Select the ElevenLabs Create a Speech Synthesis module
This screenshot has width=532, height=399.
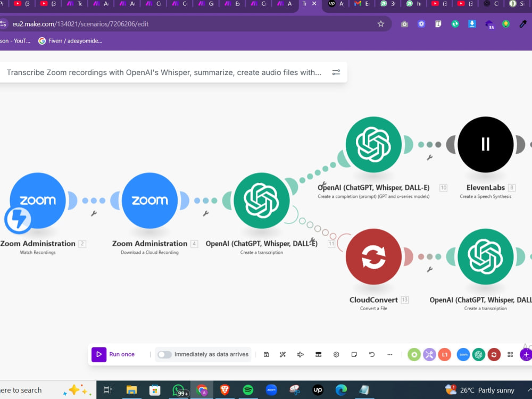486,145
